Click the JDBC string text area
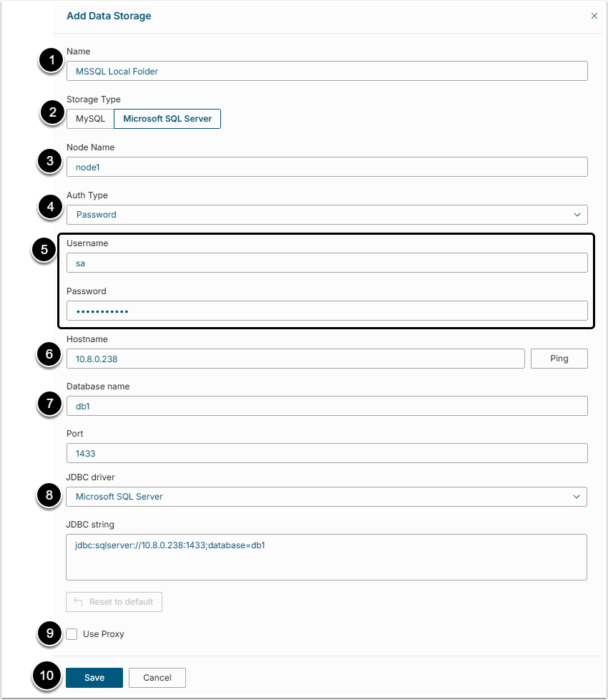This screenshot has width=608, height=700. [326, 556]
